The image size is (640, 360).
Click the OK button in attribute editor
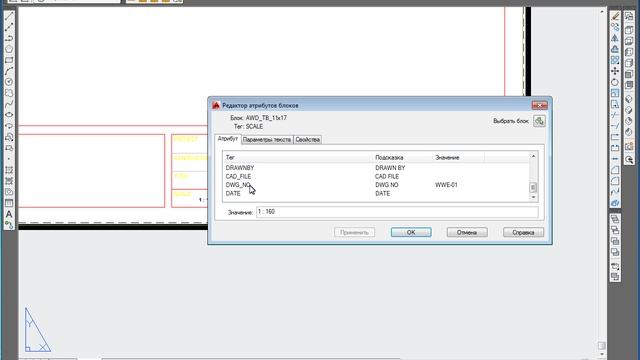point(411,232)
